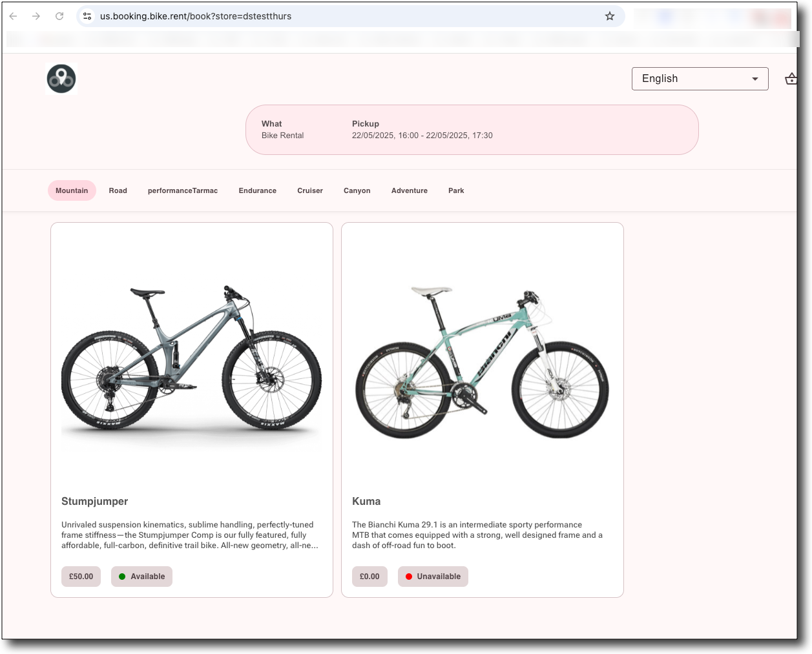
Task: Click the bike rental store logo
Action: coord(61,79)
